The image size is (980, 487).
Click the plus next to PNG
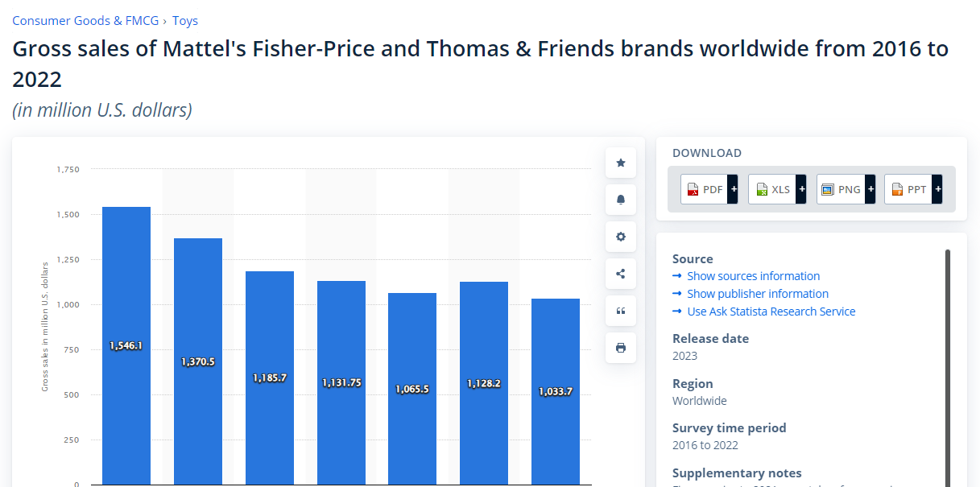point(870,189)
